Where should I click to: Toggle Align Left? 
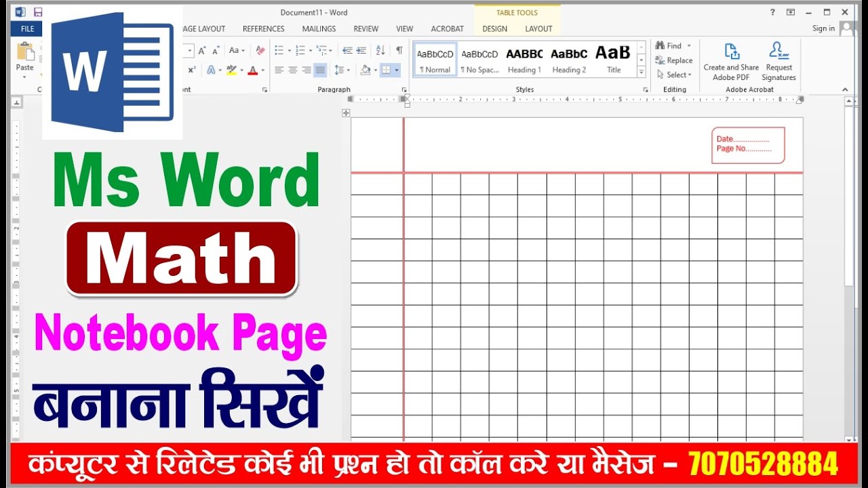tap(279, 70)
